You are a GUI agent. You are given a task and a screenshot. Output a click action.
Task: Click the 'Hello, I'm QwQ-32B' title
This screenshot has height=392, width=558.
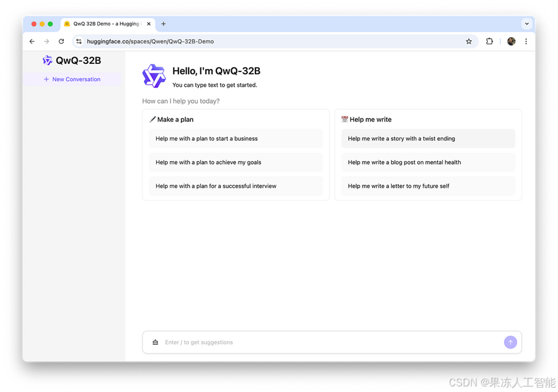pos(216,71)
